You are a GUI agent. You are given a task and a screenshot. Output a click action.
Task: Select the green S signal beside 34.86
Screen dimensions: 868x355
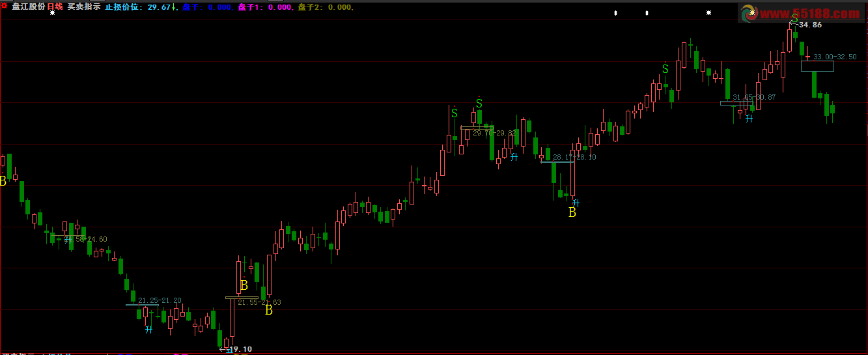(x=794, y=18)
